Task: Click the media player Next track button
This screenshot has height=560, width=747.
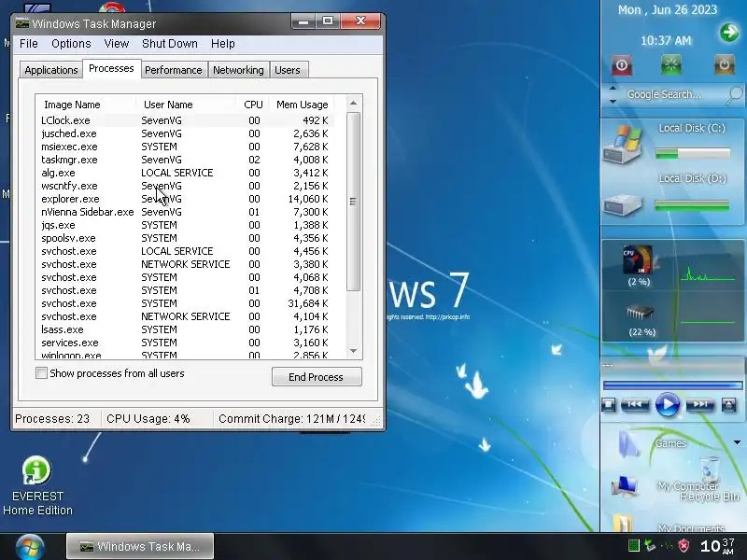Action: point(699,405)
